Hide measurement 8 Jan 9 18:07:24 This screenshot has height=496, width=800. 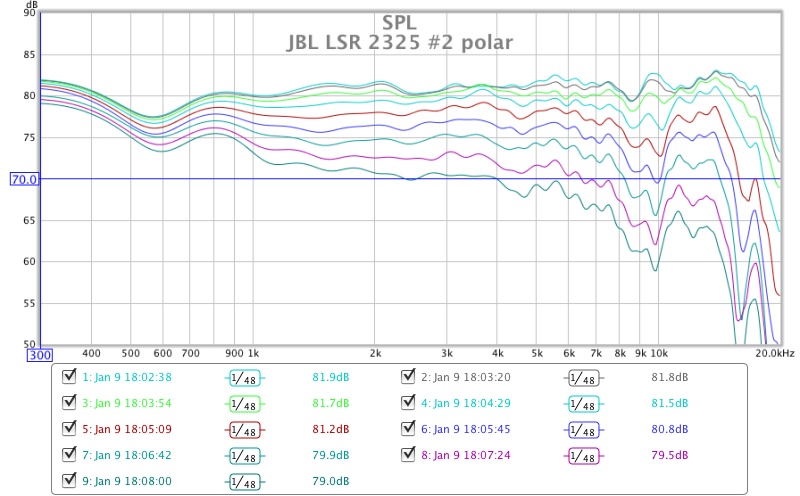(x=408, y=455)
